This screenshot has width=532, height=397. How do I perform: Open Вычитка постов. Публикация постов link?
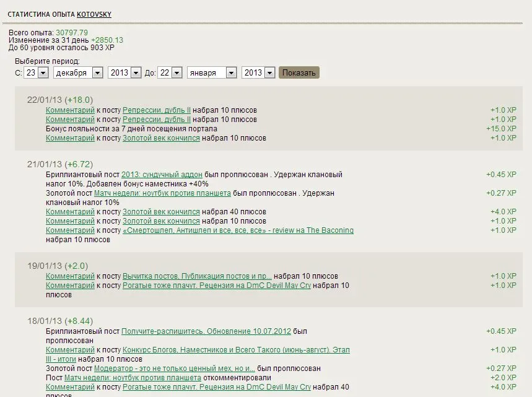pyautogui.click(x=197, y=276)
